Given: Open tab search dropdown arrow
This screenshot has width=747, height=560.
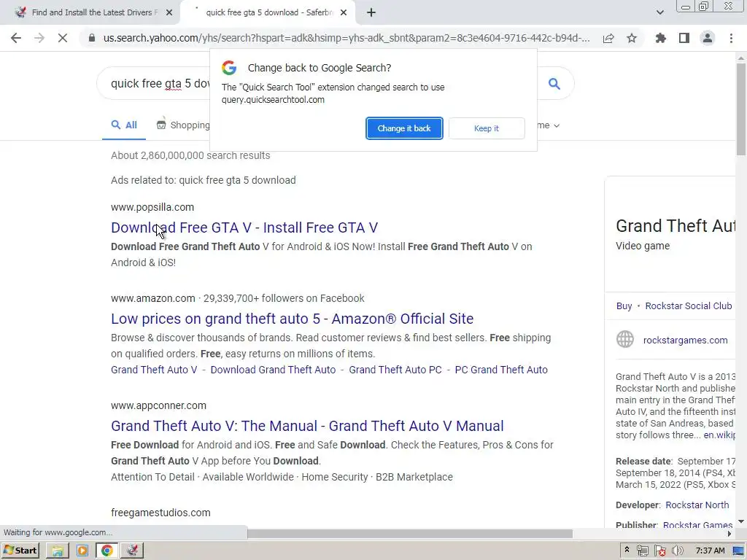Looking at the screenshot, I should tap(659, 13).
